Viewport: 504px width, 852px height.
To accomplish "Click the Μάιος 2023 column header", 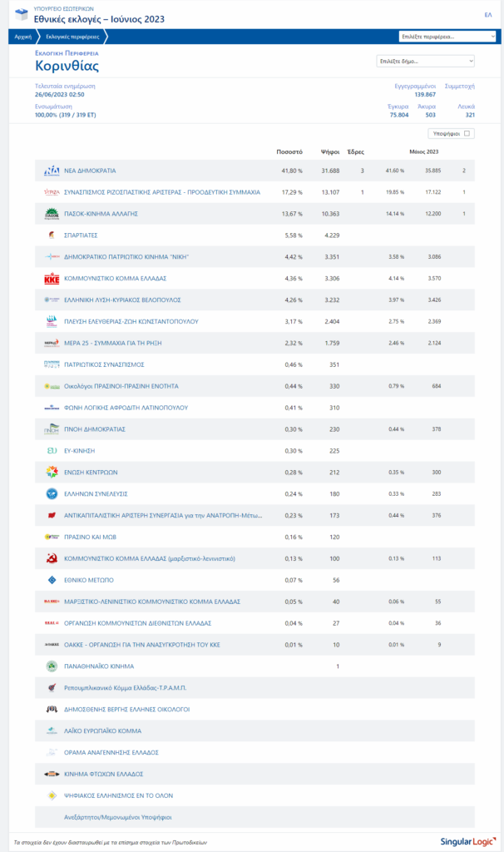I will click(423, 151).
